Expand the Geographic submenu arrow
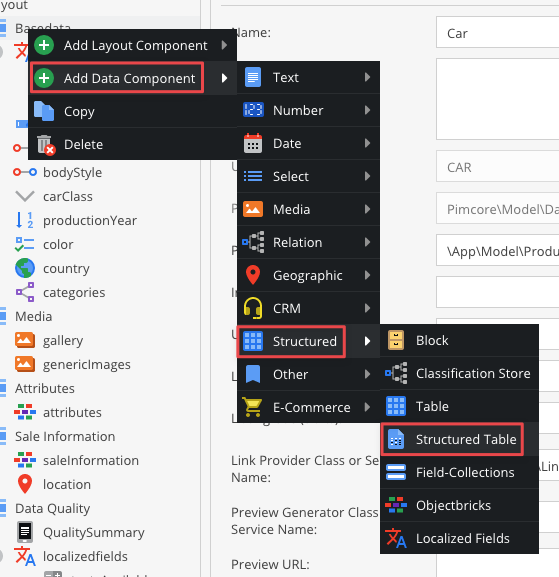Viewport: 559px width, 577px height. 367,275
